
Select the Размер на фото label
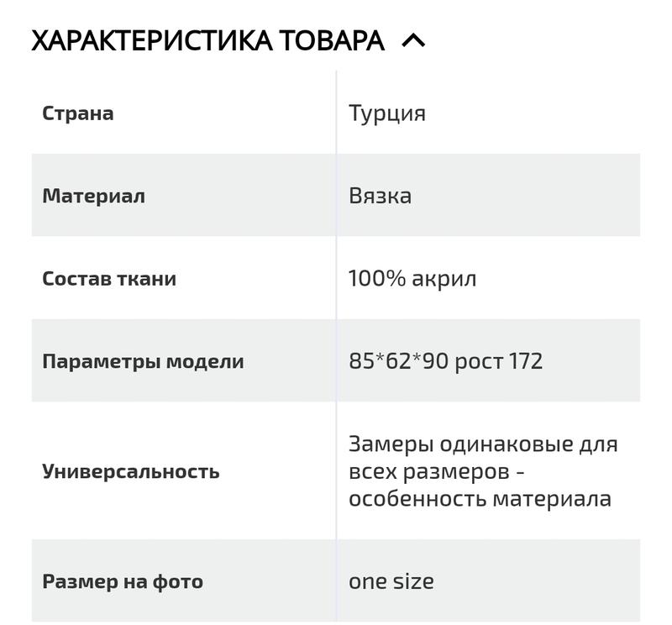[x=123, y=580]
